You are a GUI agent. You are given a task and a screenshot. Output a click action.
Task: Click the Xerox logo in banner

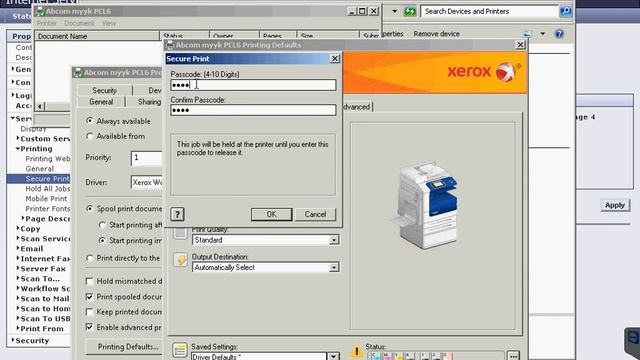click(x=484, y=72)
